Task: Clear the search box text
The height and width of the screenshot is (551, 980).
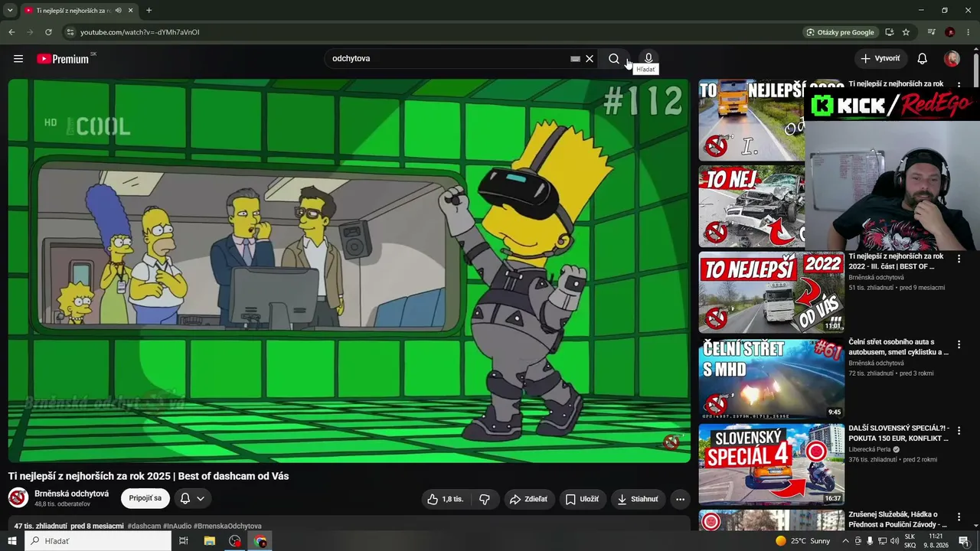Action: pyautogui.click(x=590, y=59)
